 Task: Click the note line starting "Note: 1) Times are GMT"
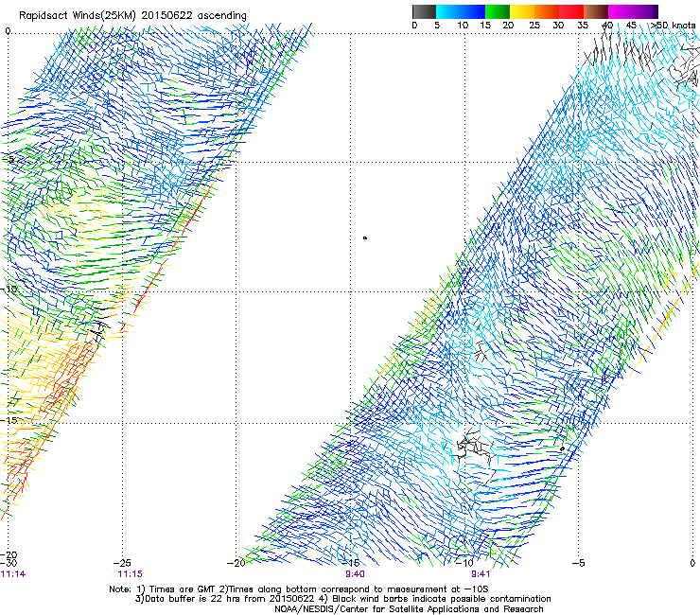coord(299,589)
